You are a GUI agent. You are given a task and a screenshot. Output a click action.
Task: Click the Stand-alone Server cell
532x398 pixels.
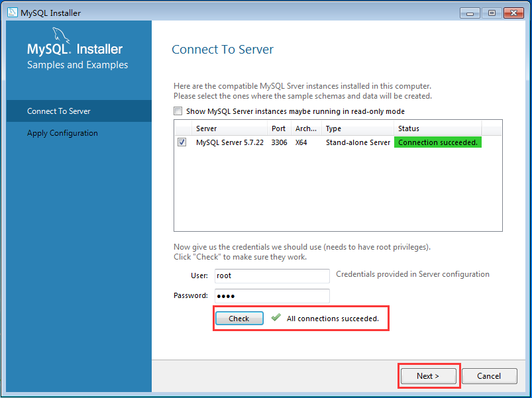click(358, 142)
